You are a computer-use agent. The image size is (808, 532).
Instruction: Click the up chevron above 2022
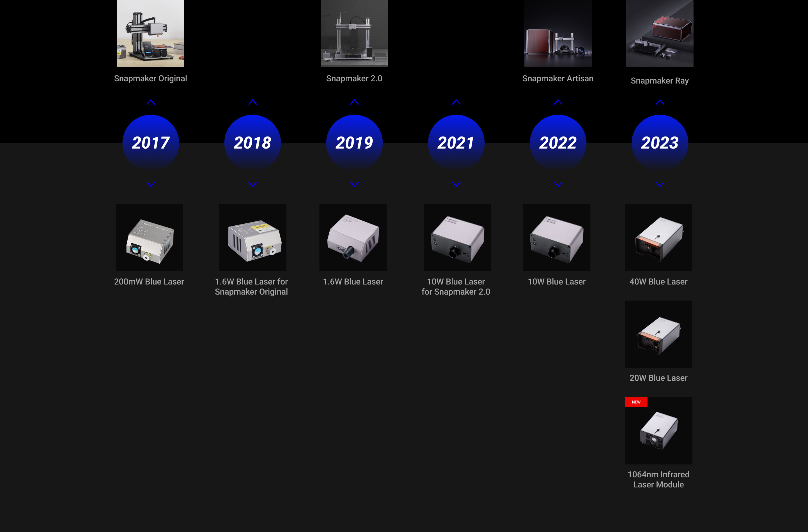coord(558,102)
